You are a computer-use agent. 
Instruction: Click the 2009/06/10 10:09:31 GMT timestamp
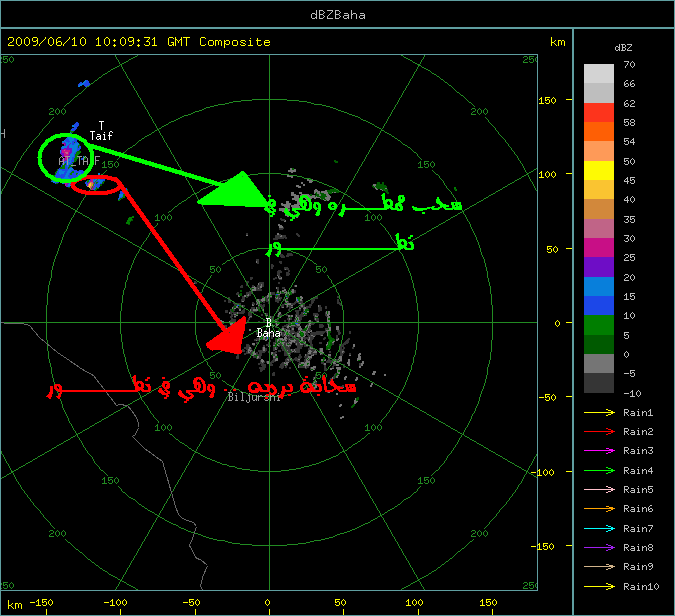tap(99, 42)
